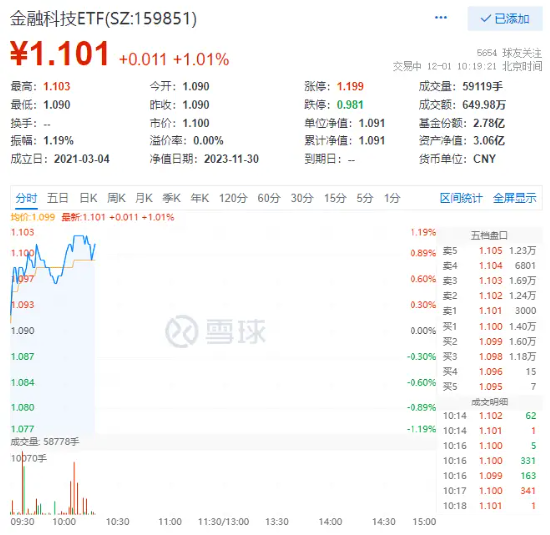Open the 区间统计 link
This screenshot has height=535, width=550.
pyautogui.click(x=461, y=198)
